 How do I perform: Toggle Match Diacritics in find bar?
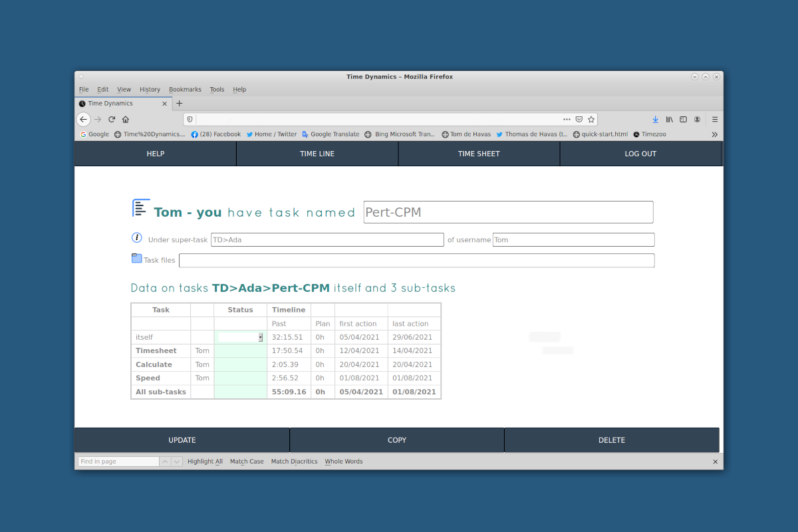click(x=295, y=462)
